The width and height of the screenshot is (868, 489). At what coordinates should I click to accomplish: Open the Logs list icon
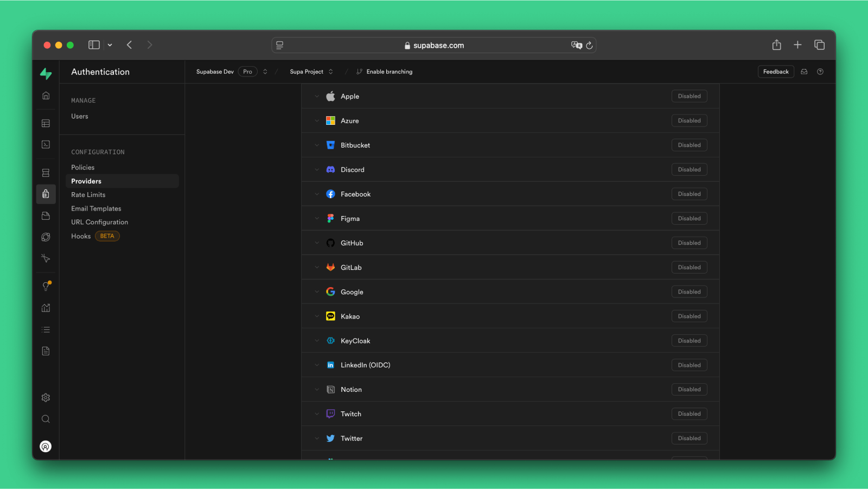click(46, 329)
